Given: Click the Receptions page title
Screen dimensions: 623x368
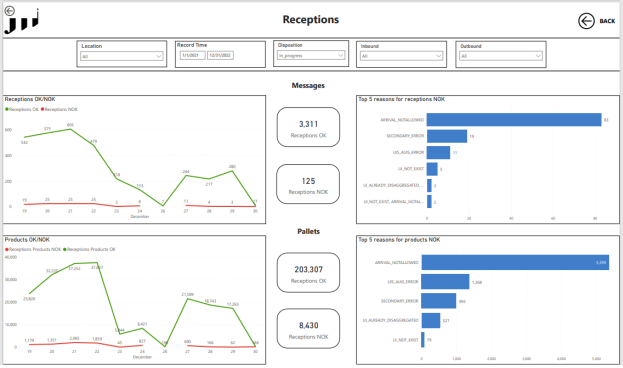Looking at the screenshot, I should pyautogui.click(x=311, y=19).
